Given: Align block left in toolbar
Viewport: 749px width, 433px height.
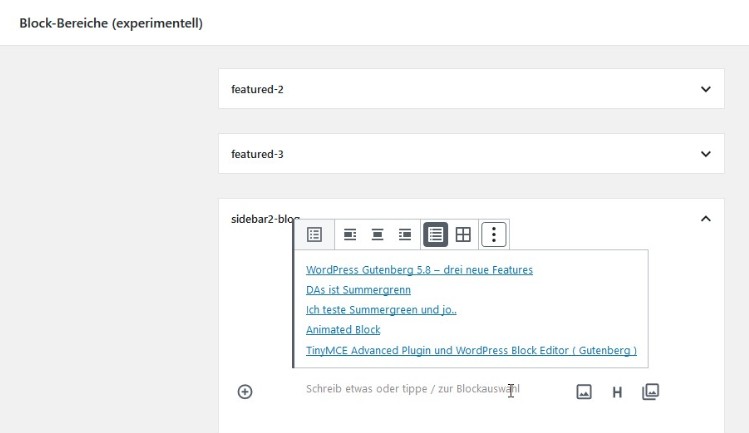Looking at the screenshot, I should tap(350, 235).
